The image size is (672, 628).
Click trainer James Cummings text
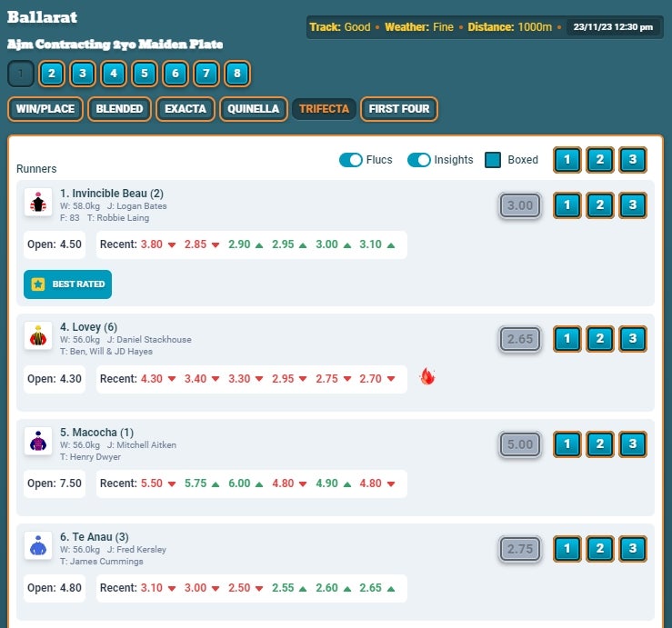coord(102,562)
